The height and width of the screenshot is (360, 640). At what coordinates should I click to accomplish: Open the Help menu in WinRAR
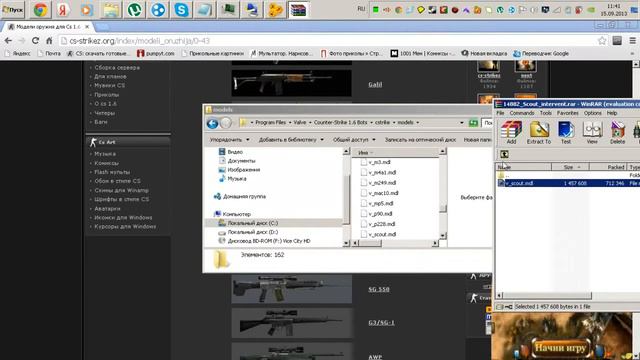click(611, 113)
